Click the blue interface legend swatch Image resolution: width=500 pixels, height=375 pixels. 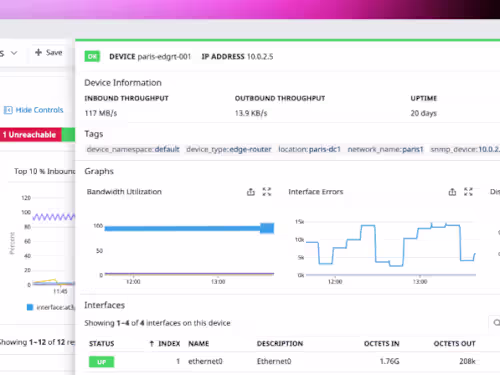click(30, 307)
